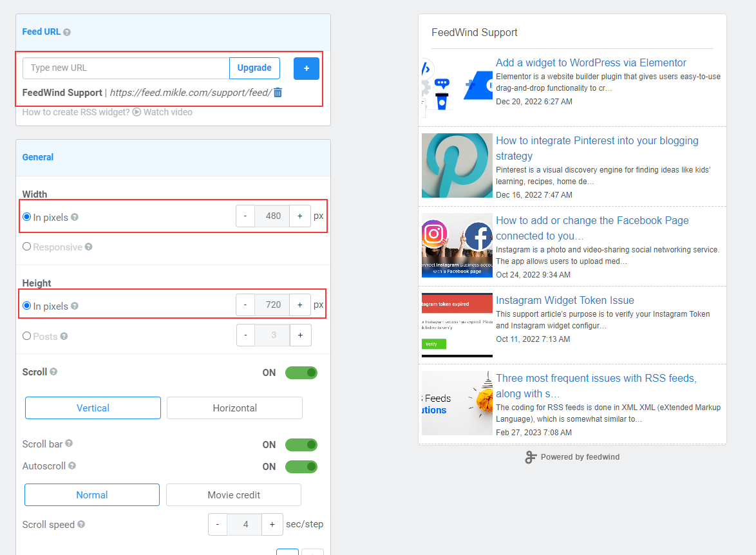Open help icon beside Height In pixels
The height and width of the screenshot is (555, 756).
tap(75, 306)
